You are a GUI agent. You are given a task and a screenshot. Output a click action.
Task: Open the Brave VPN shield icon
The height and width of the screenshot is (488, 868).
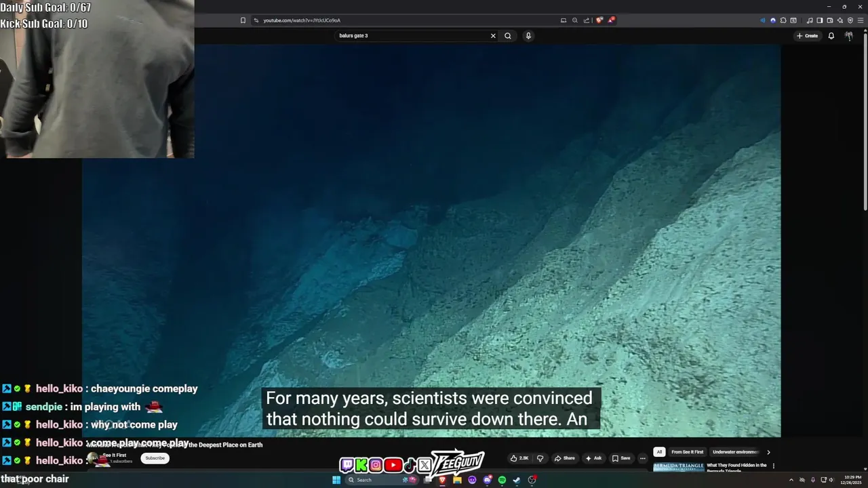click(850, 20)
